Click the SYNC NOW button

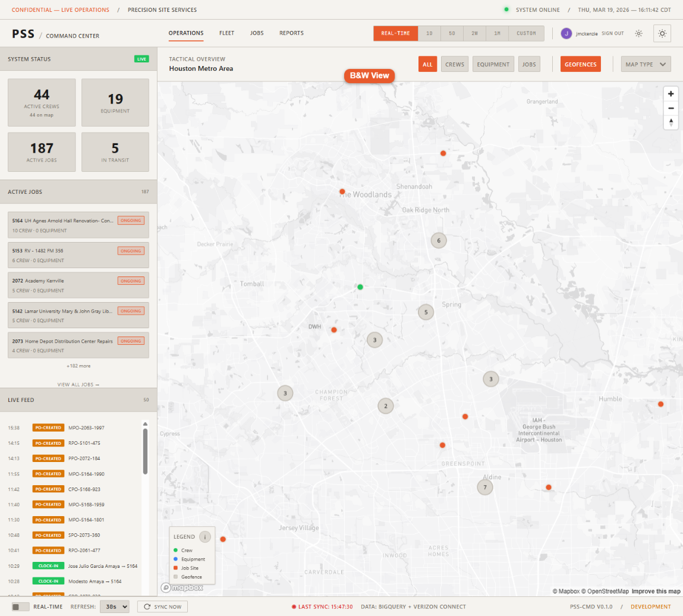[161, 606]
